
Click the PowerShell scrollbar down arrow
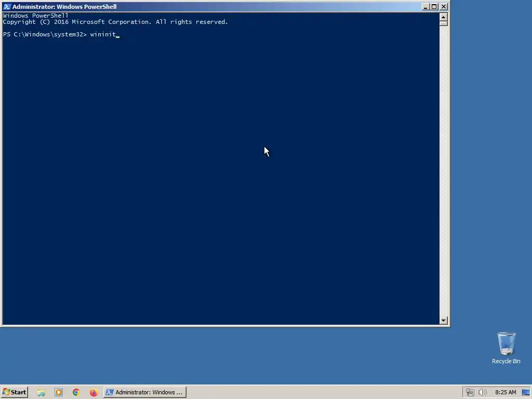coord(444,320)
